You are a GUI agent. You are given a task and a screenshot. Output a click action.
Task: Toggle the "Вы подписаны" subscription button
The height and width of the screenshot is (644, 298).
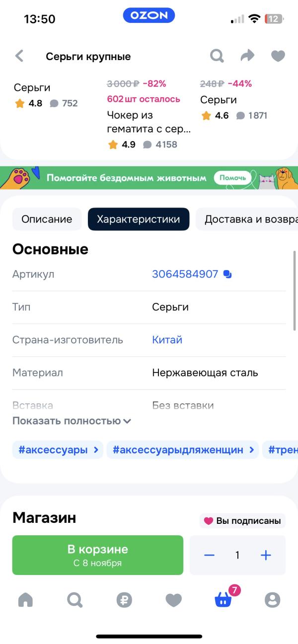tap(242, 521)
